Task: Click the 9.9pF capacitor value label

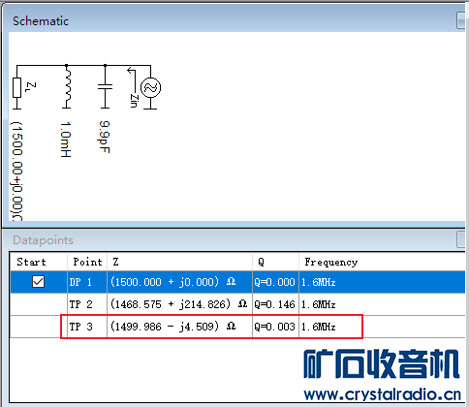Action: click(104, 137)
